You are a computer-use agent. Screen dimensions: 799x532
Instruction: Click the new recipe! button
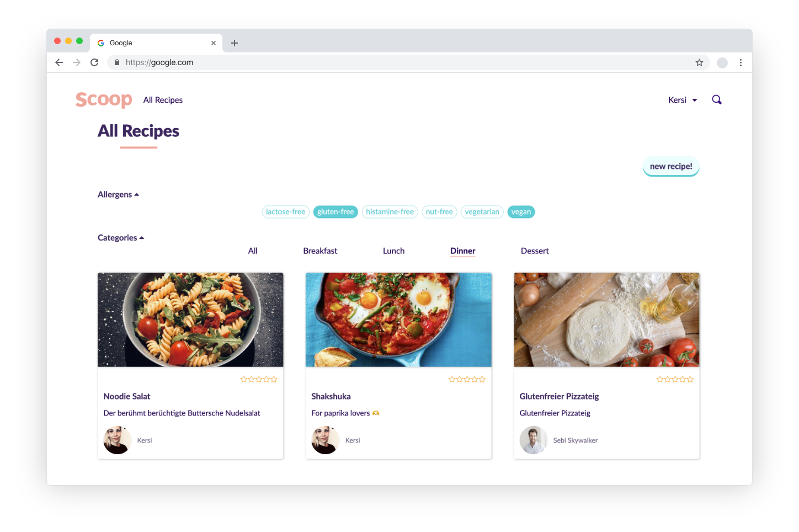[x=671, y=166]
